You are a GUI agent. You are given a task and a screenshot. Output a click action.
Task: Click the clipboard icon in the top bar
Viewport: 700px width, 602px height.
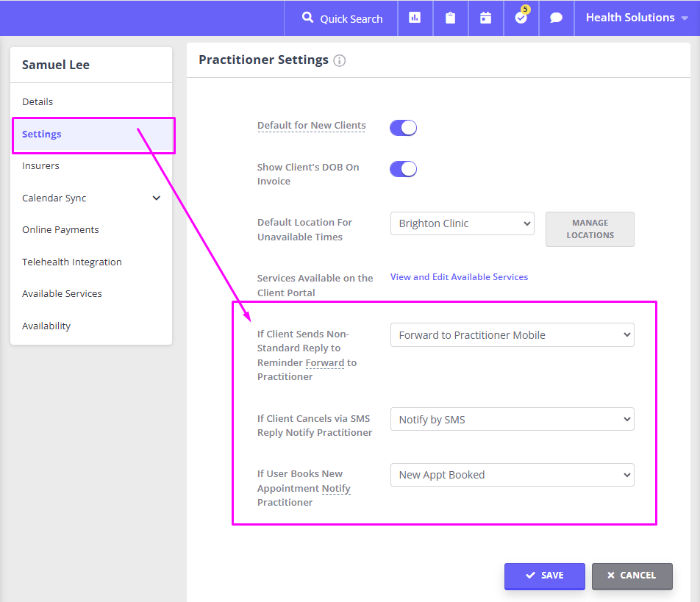(x=450, y=18)
